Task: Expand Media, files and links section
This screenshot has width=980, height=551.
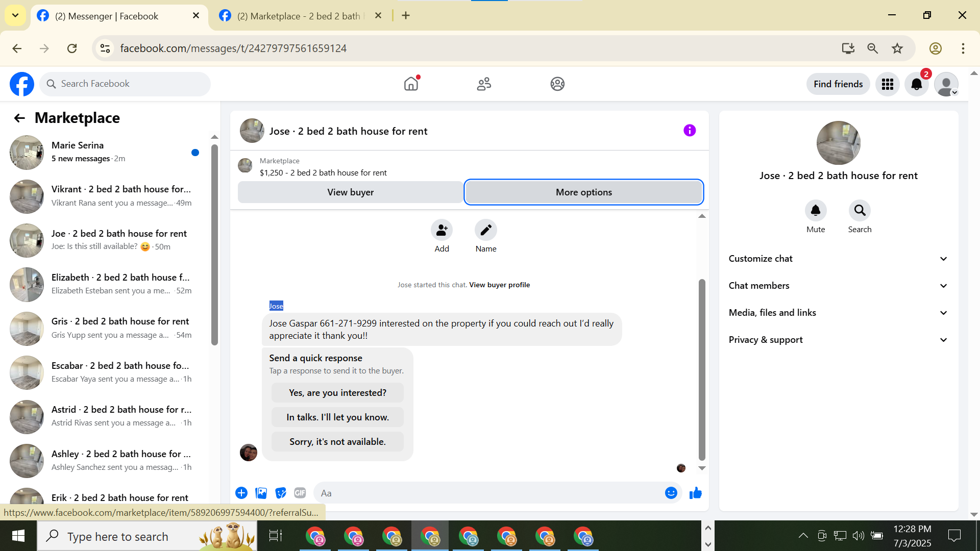Action: tap(838, 313)
